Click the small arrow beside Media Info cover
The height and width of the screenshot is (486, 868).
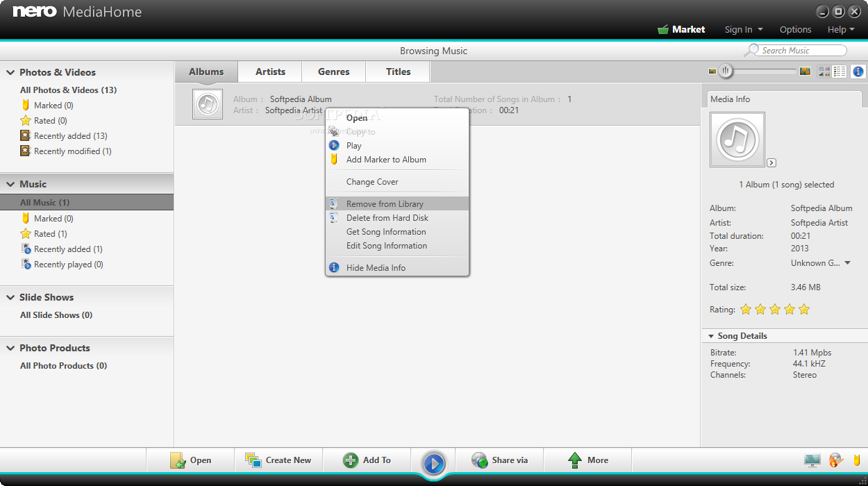(x=771, y=162)
